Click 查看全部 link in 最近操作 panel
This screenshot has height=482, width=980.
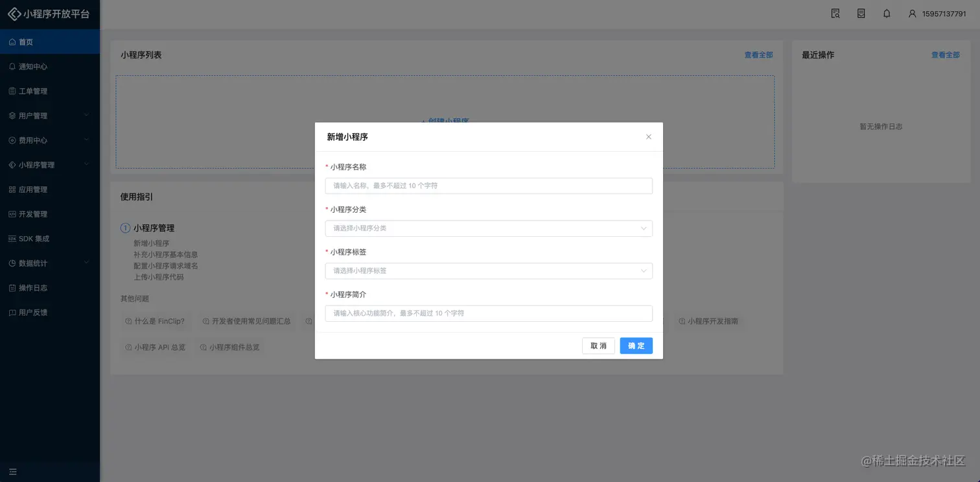(946, 55)
